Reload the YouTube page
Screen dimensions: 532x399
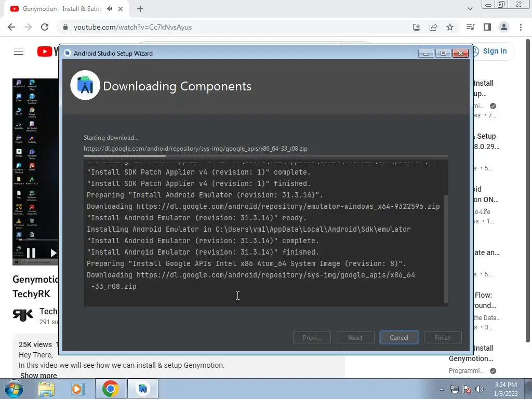[x=45, y=27]
